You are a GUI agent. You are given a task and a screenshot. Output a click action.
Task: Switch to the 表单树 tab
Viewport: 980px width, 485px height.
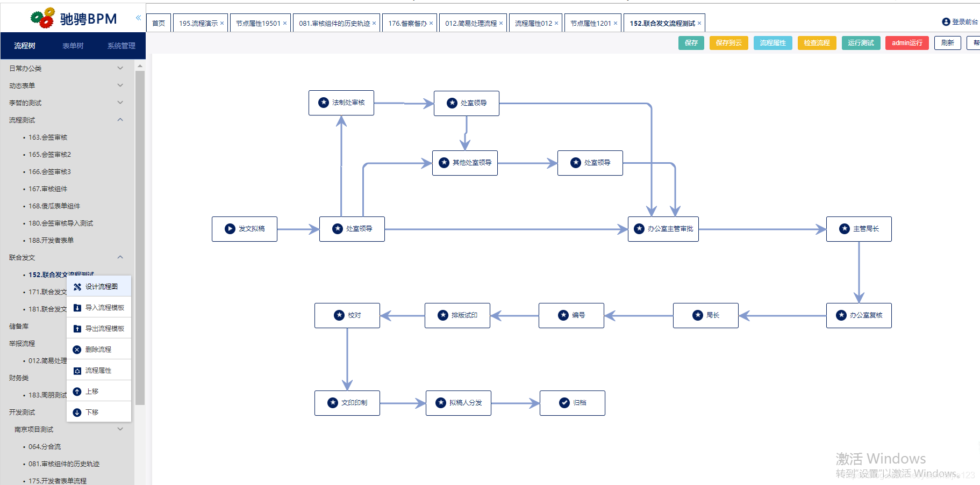pyautogui.click(x=73, y=46)
